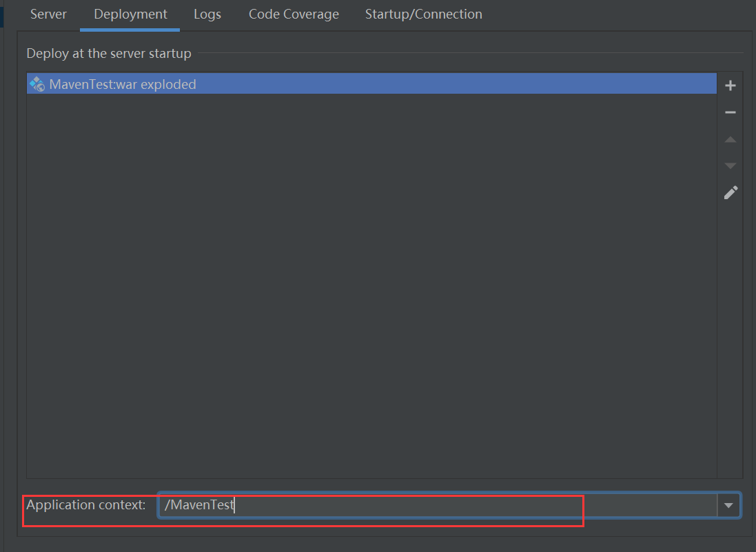This screenshot has height=552, width=756.
Task: Select the MavenTest:war exploded row
Action: click(371, 84)
